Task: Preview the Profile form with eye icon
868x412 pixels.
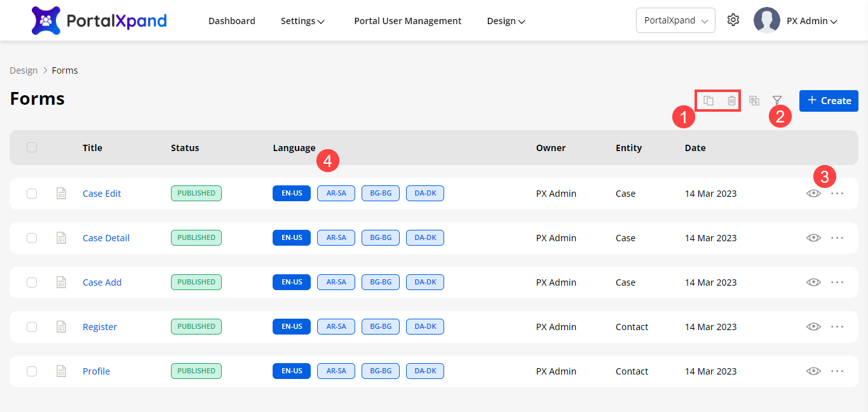Action: [813, 371]
